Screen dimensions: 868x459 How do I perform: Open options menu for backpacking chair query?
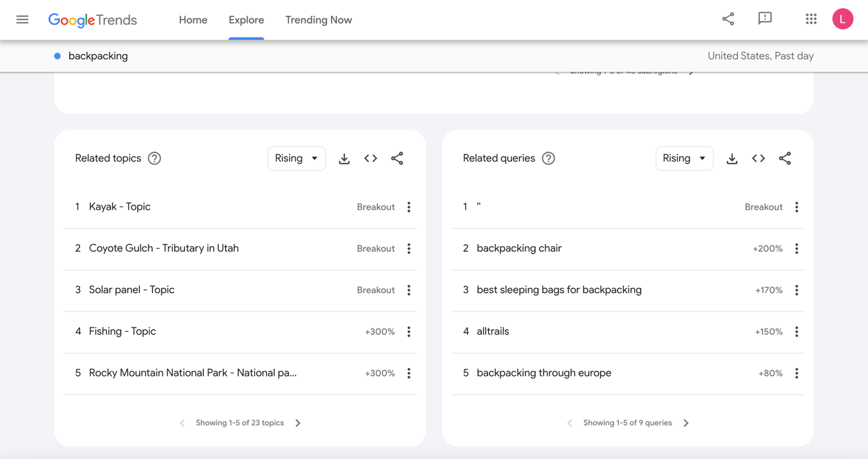click(796, 249)
